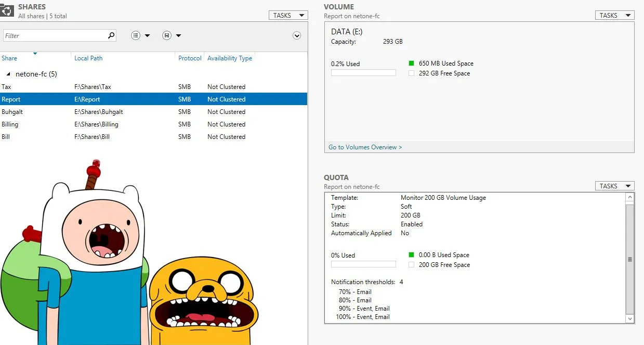Click the Shares tile icon
This screenshot has width=644, height=345.
coord(7,10)
